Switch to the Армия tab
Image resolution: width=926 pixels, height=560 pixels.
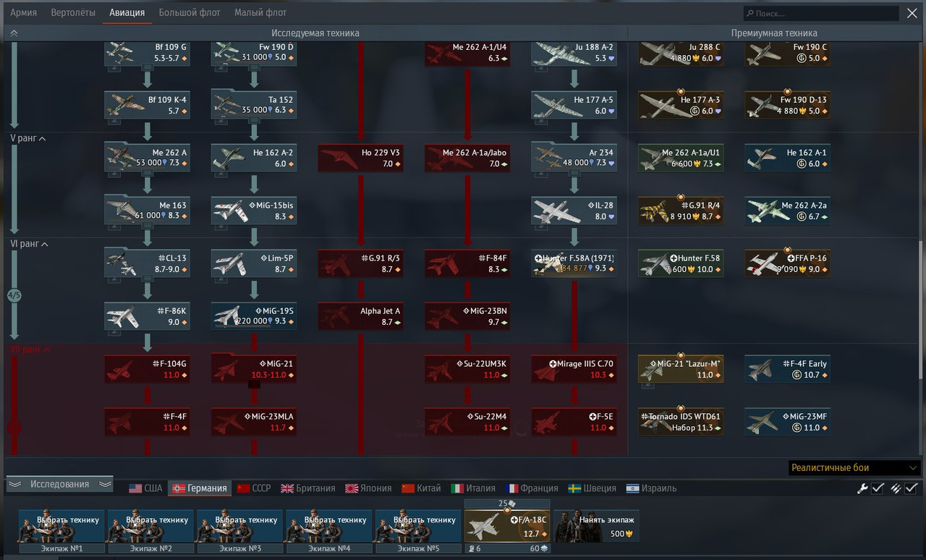(x=24, y=12)
